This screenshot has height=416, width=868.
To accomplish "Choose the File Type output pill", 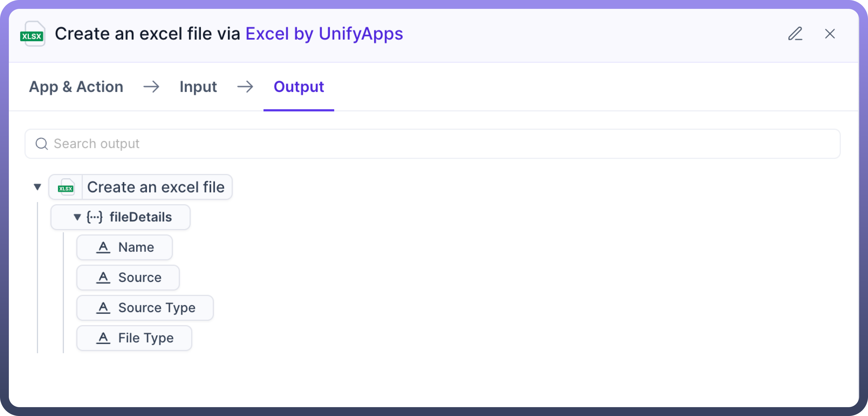I will pyautogui.click(x=145, y=338).
